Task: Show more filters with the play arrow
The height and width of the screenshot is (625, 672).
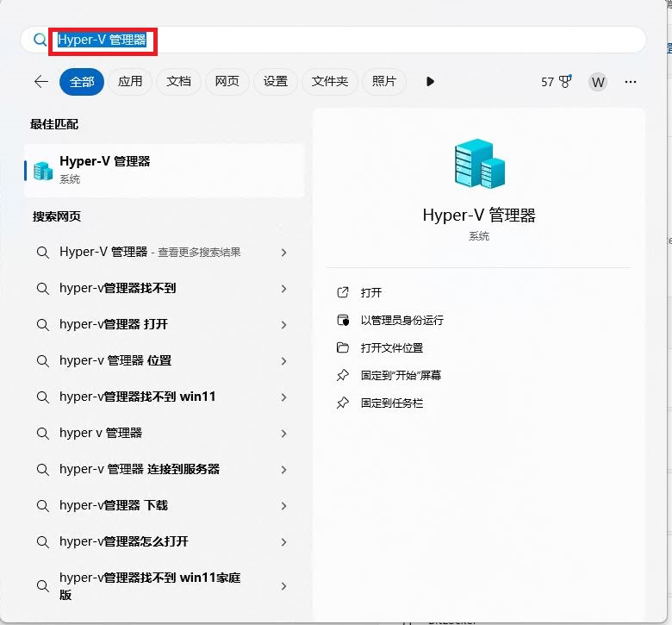Action: click(x=430, y=82)
